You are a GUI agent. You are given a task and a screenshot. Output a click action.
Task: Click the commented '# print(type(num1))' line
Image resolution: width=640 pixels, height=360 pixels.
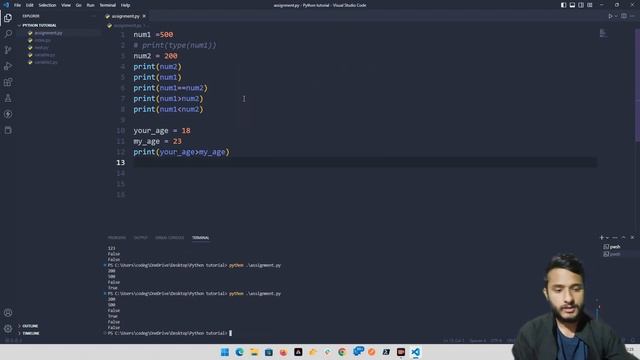point(175,45)
